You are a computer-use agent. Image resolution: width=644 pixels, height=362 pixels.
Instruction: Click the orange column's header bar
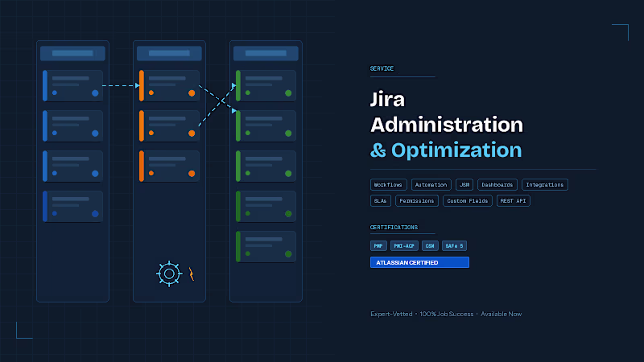pos(169,53)
